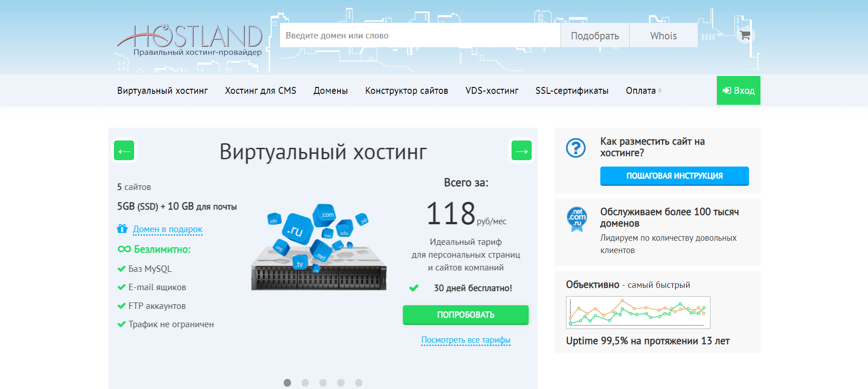Click the left arrow slider button

click(124, 151)
